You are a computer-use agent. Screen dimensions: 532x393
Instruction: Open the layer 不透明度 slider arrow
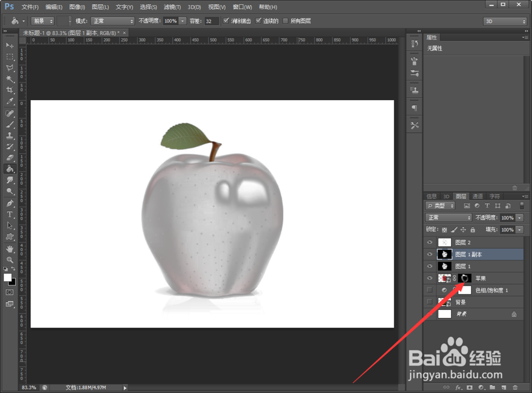pos(519,218)
